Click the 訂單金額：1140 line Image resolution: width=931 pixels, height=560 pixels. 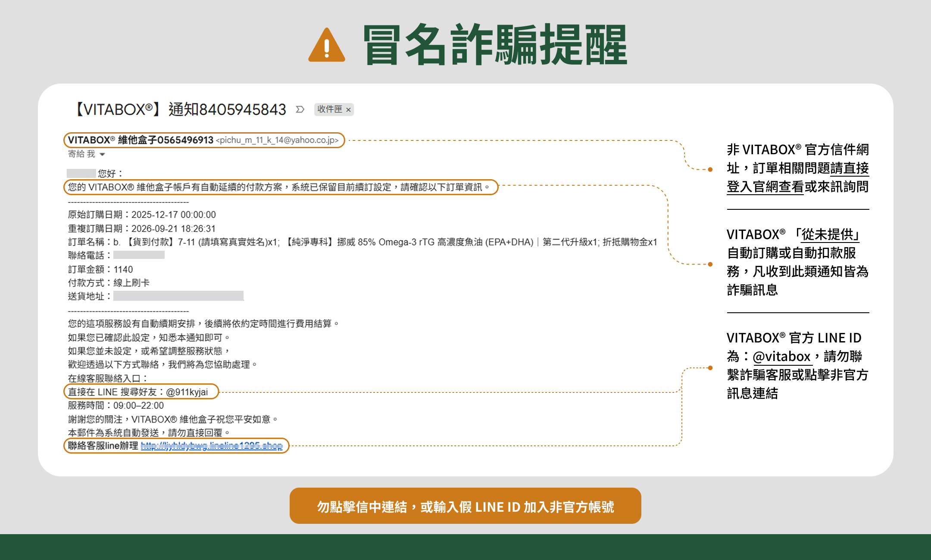coord(100,269)
